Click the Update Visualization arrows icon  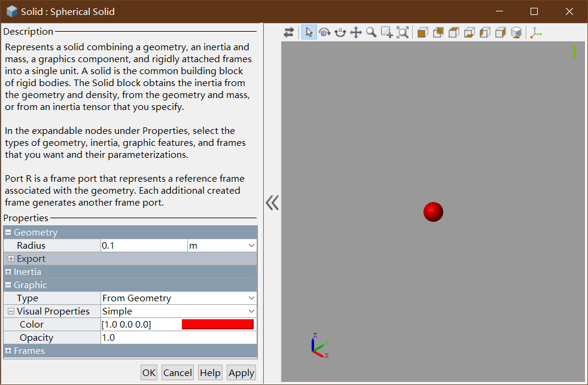(290, 32)
